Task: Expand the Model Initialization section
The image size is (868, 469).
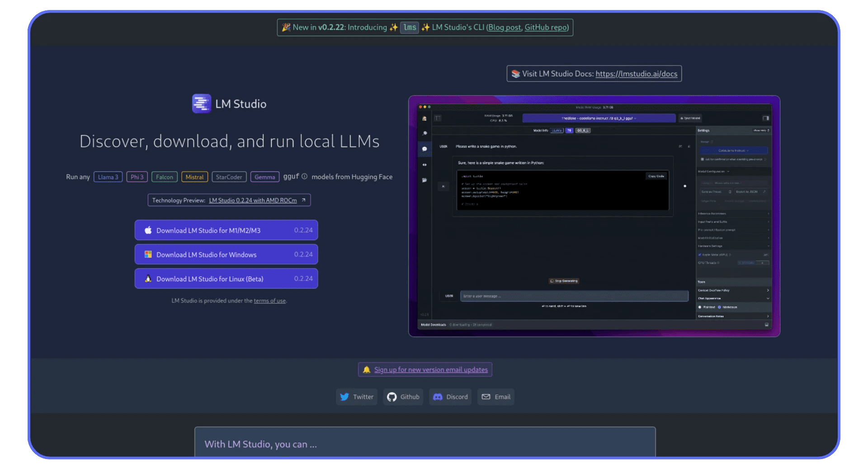Action: [x=733, y=238]
